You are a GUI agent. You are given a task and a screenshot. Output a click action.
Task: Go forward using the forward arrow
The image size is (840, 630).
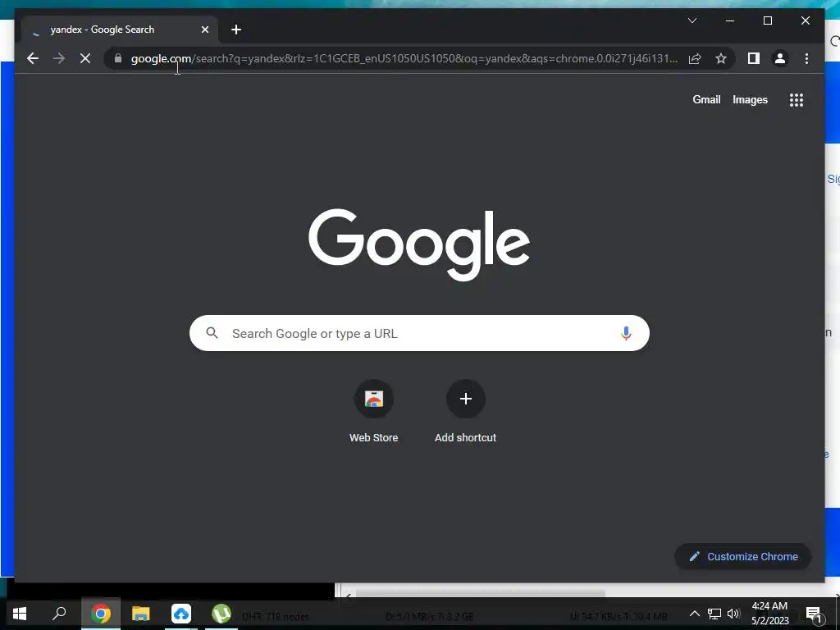coord(59,58)
